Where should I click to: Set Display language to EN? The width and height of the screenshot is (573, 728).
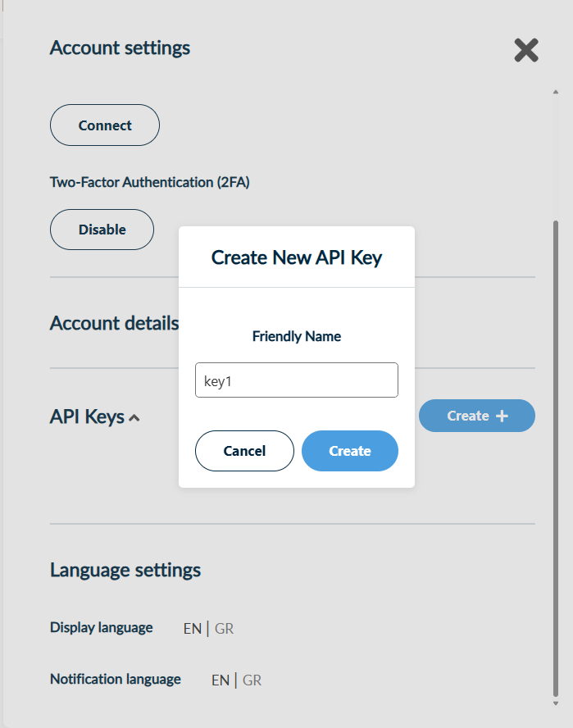coord(192,629)
